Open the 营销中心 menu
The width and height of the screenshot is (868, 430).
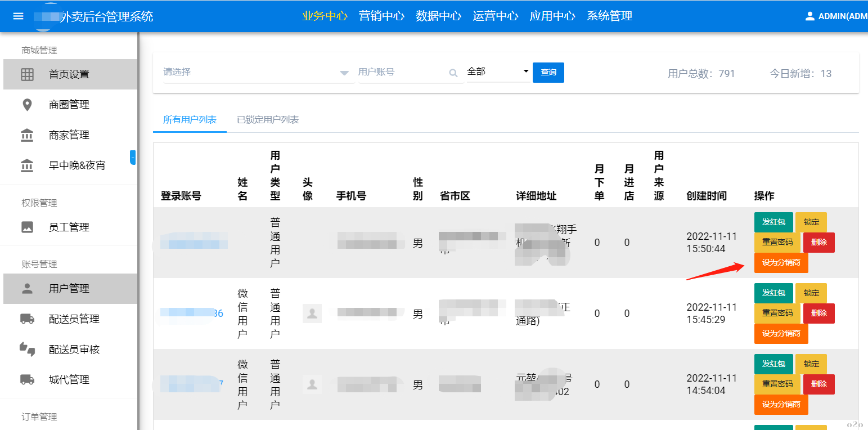(381, 16)
